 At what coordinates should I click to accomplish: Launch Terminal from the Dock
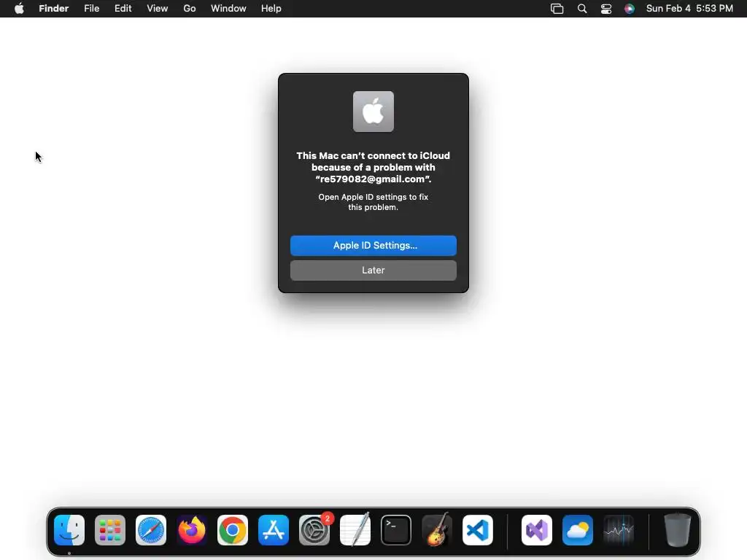396,530
